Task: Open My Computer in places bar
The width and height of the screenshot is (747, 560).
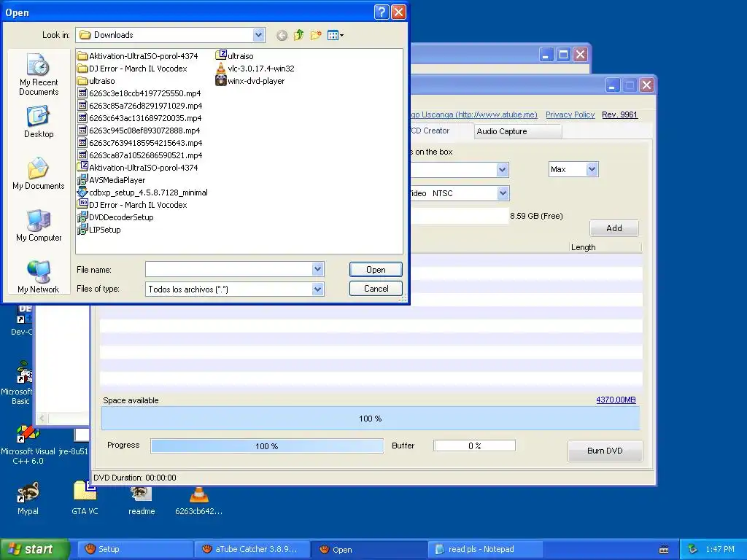Action: click(x=39, y=226)
